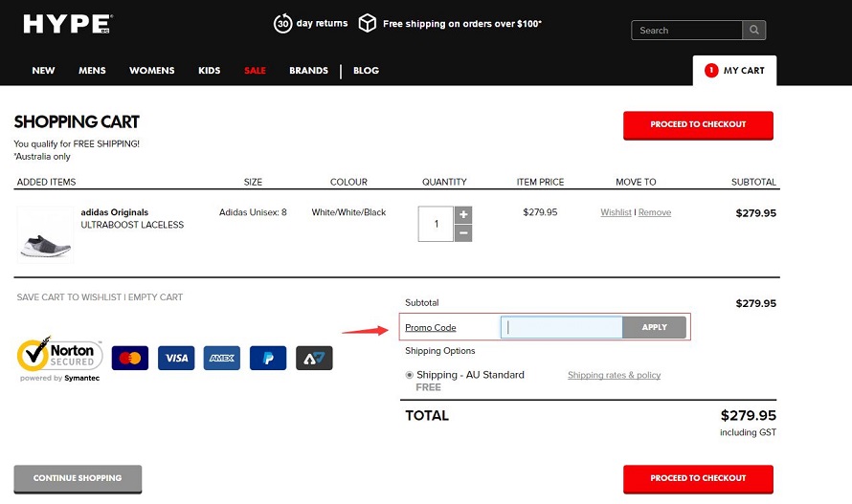Click 'including GST' text
This screenshot has width=852, height=504.
(749, 432)
